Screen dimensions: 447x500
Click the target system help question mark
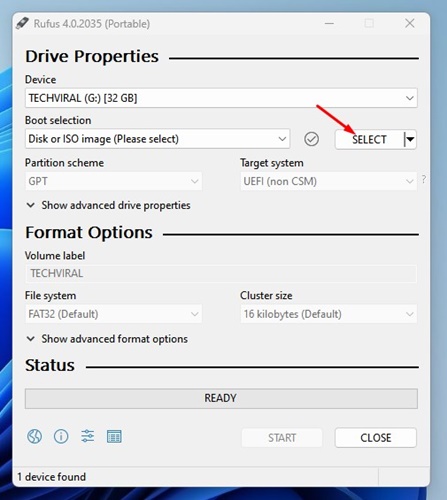click(x=424, y=179)
